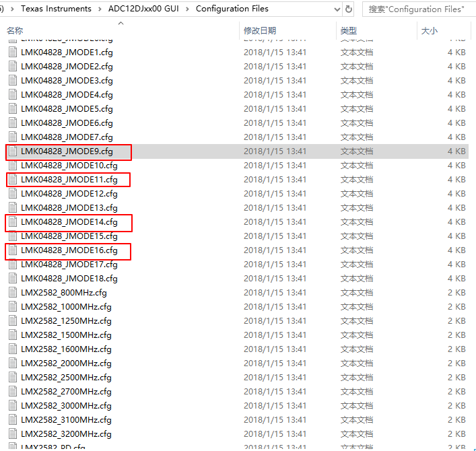Click the file icon of LMK04828_JMODE5.cfg
This screenshot has width=476, height=451.
[13, 108]
